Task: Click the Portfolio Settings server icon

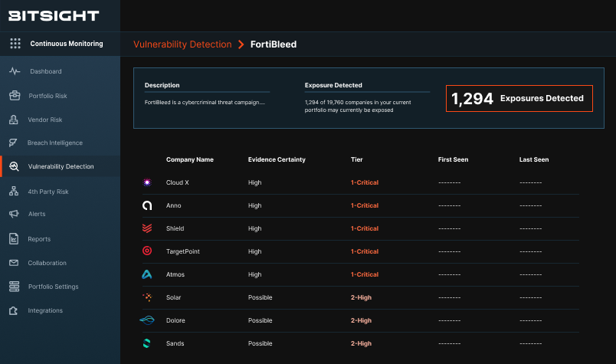Action: pos(14,286)
